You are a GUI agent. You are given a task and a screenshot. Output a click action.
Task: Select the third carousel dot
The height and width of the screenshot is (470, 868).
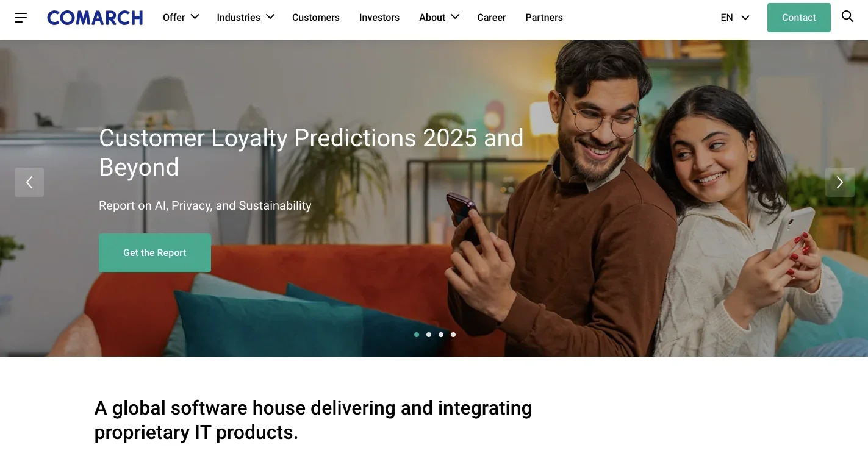coord(441,335)
